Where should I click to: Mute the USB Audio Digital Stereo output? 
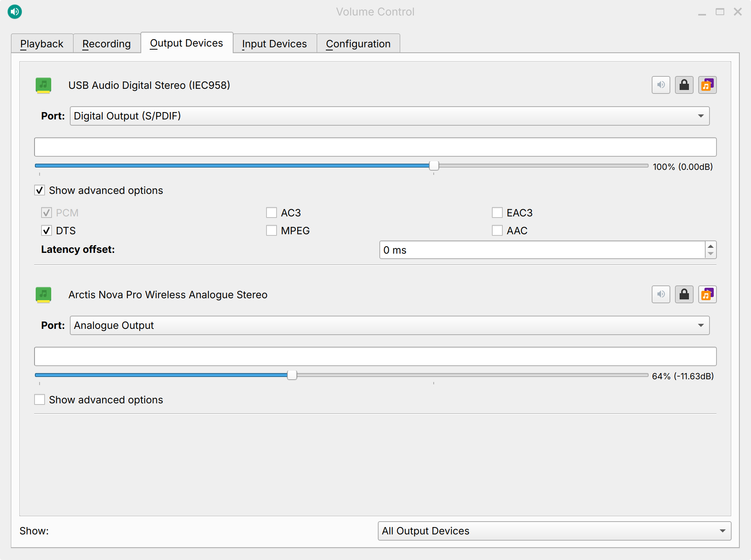(x=661, y=85)
